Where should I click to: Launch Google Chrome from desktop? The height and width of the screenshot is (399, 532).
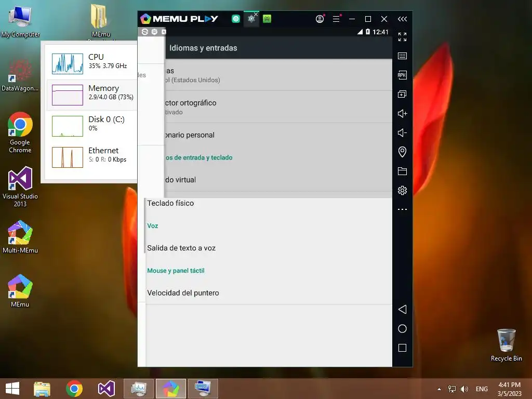[20, 132]
